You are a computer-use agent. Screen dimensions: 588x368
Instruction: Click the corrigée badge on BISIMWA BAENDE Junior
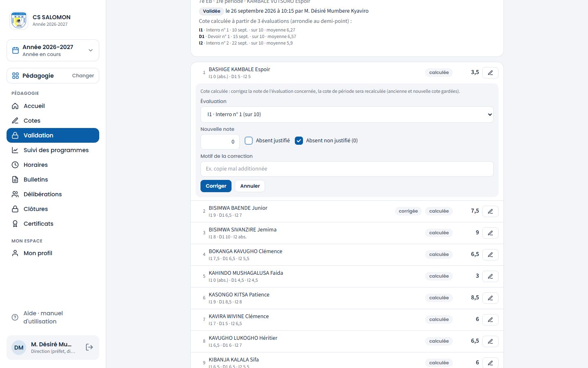click(408, 211)
